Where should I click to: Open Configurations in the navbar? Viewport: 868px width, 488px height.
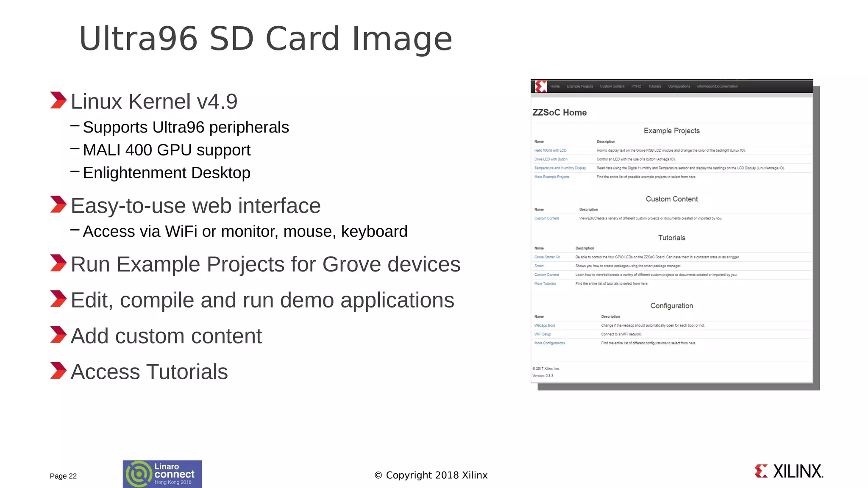(x=679, y=86)
